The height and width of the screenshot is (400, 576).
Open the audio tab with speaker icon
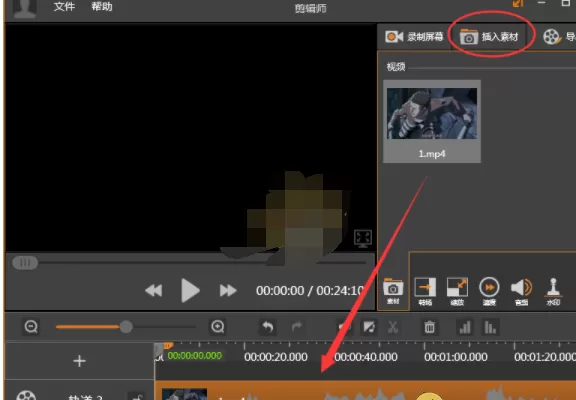point(521,292)
